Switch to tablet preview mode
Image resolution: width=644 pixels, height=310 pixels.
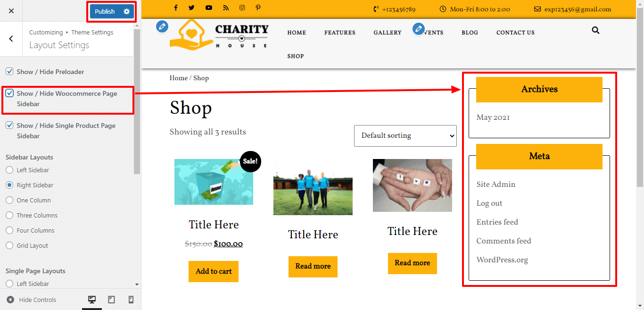click(x=112, y=300)
